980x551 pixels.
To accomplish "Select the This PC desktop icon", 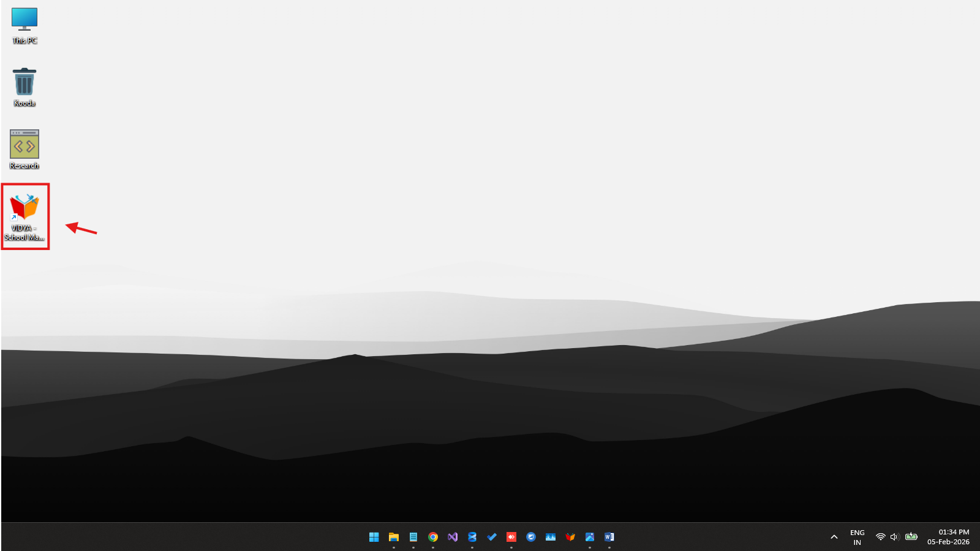I will (x=24, y=25).
